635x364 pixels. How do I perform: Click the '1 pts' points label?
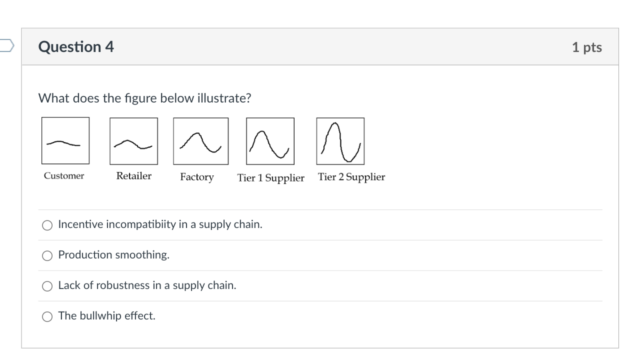click(586, 47)
